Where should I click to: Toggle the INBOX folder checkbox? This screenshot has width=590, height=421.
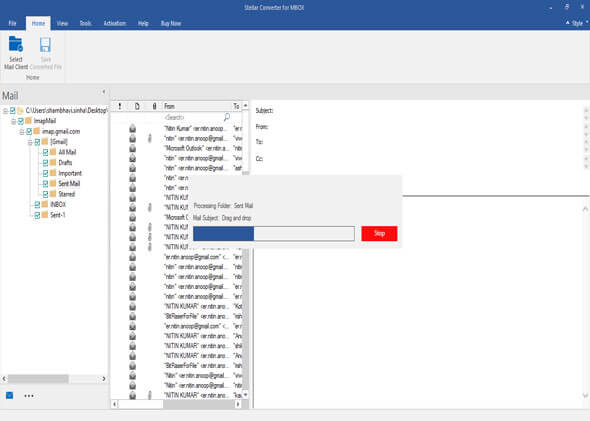pos(37,205)
